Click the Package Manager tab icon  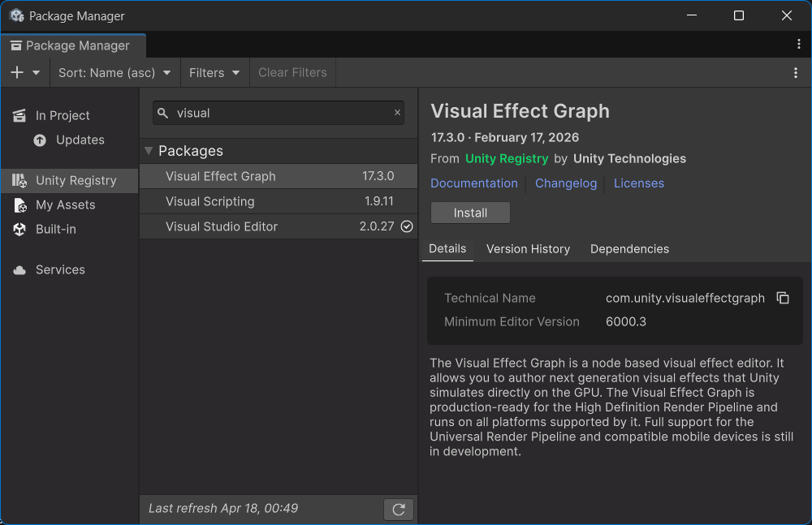click(x=16, y=45)
